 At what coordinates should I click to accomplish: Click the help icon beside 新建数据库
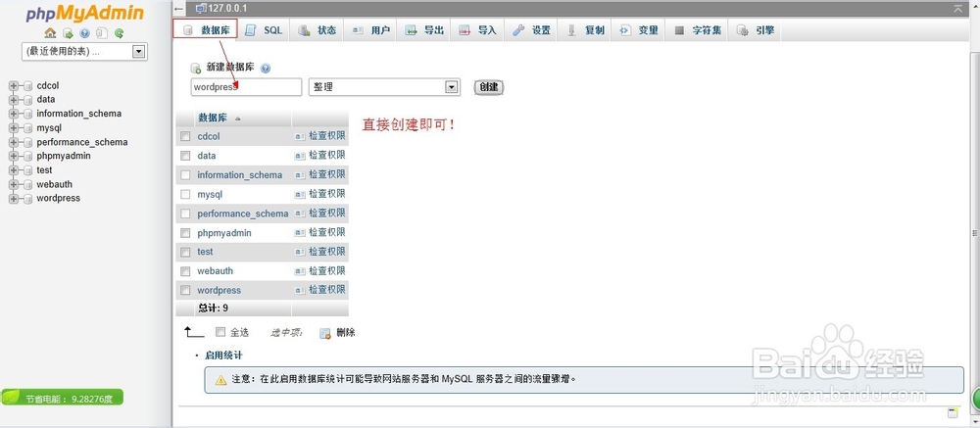point(265,69)
